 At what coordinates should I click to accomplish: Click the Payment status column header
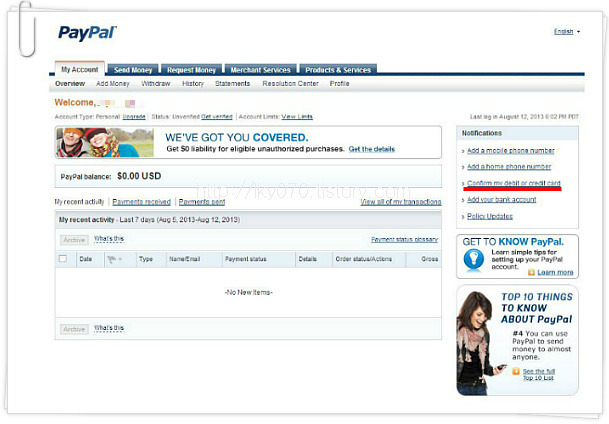[245, 259]
